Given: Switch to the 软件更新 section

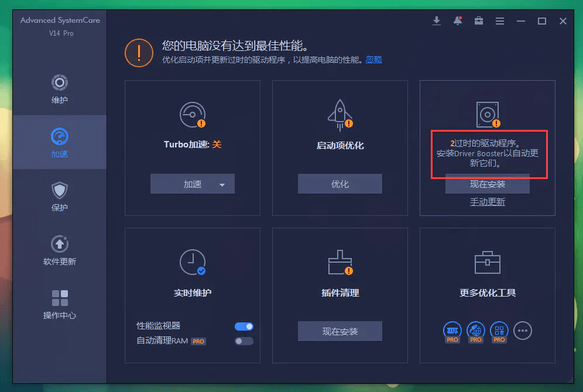Looking at the screenshot, I should click(x=60, y=250).
